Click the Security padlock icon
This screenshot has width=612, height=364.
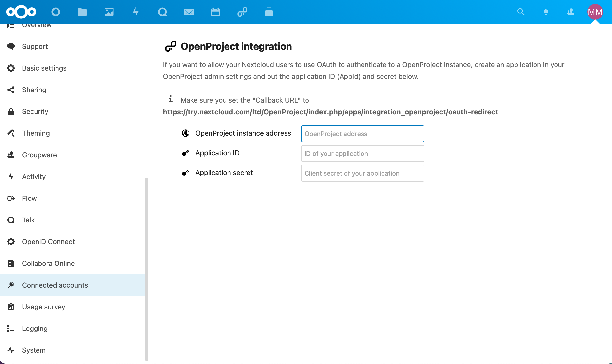11,111
